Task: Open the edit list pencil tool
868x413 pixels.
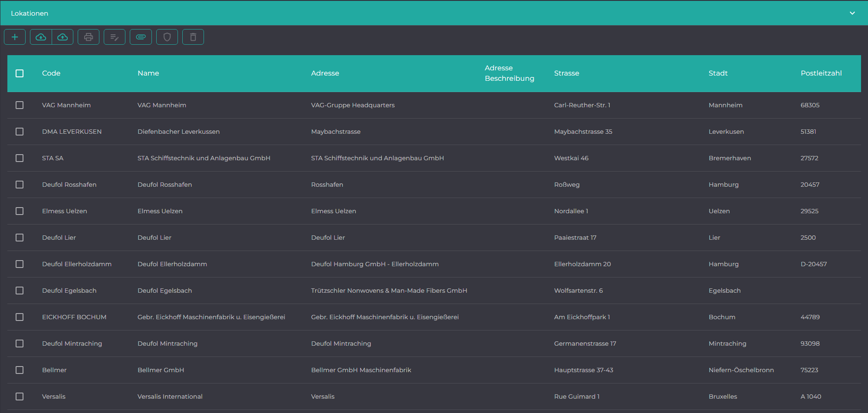Action: click(115, 37)
